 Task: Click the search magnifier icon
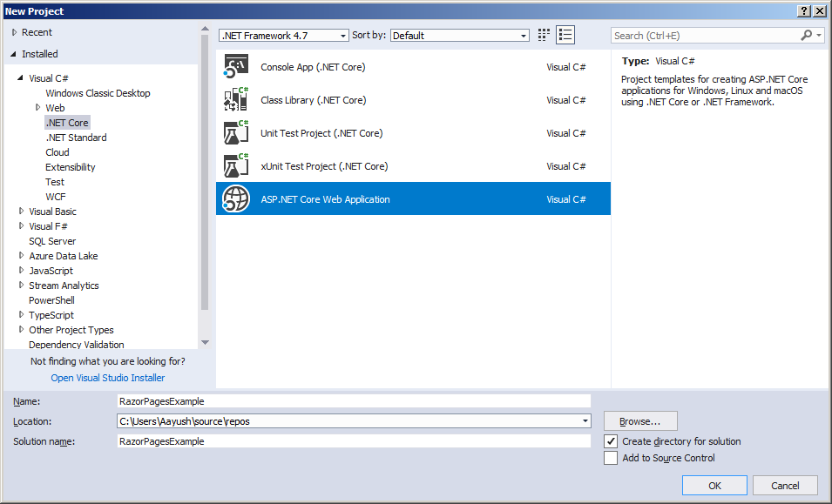coord(807,36)
